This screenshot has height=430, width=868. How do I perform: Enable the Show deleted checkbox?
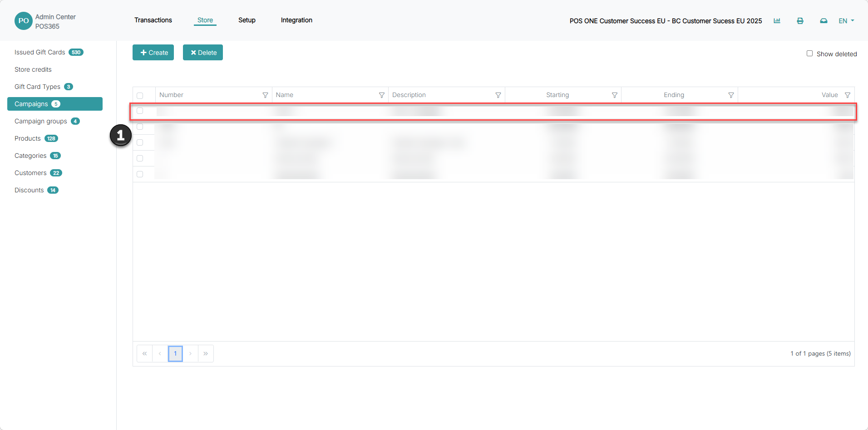809,54
